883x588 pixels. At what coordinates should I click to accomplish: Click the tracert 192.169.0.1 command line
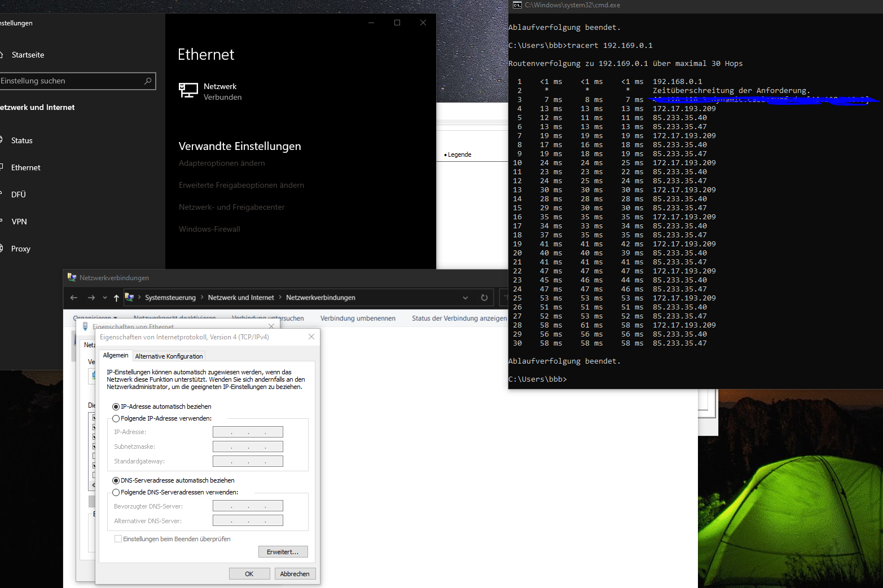[x=581, y=46]
